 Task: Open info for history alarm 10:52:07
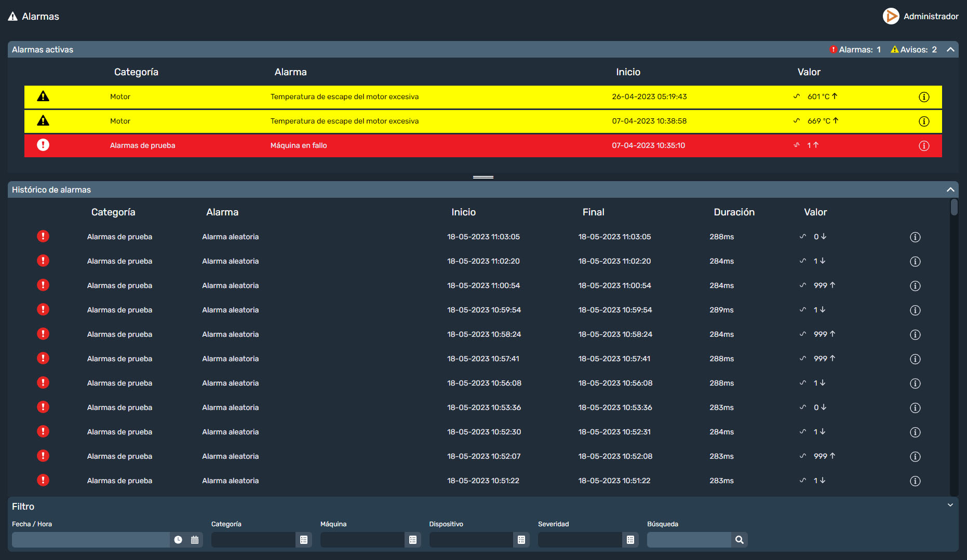915,457
